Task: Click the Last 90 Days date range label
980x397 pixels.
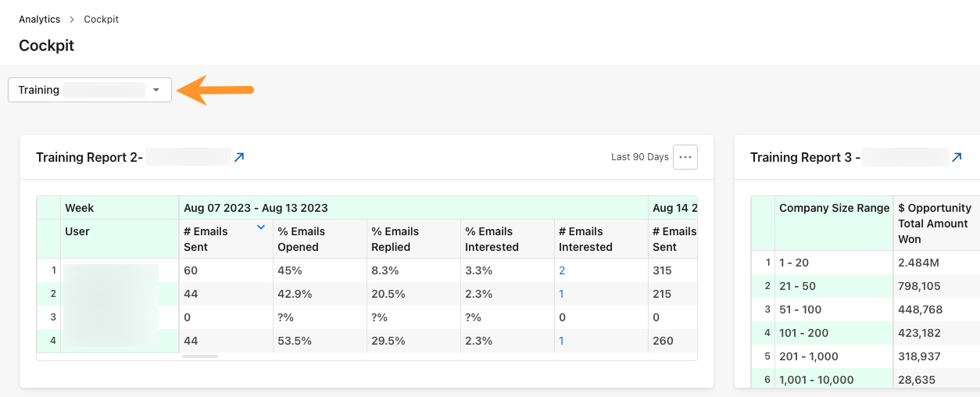Action: tap(640, 157)
